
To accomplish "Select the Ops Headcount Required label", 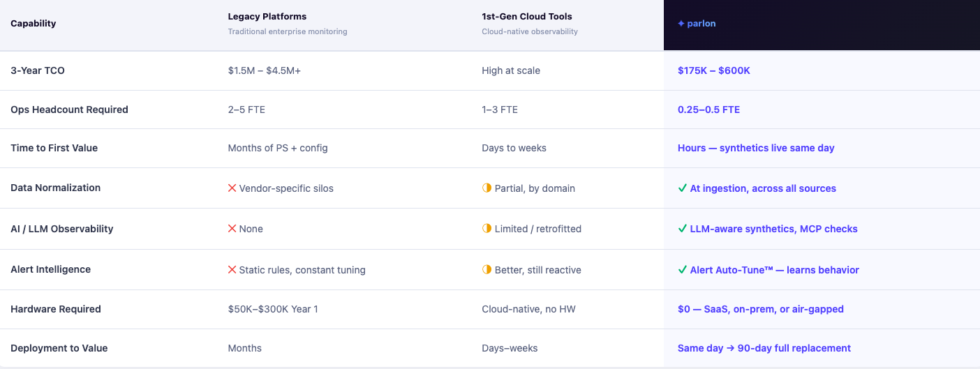I will pos(69,110).
